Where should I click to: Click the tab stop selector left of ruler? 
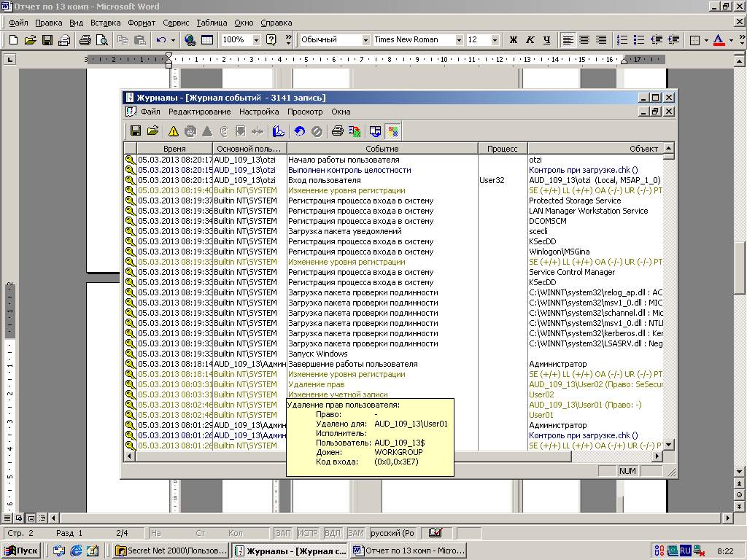(9, 60)
